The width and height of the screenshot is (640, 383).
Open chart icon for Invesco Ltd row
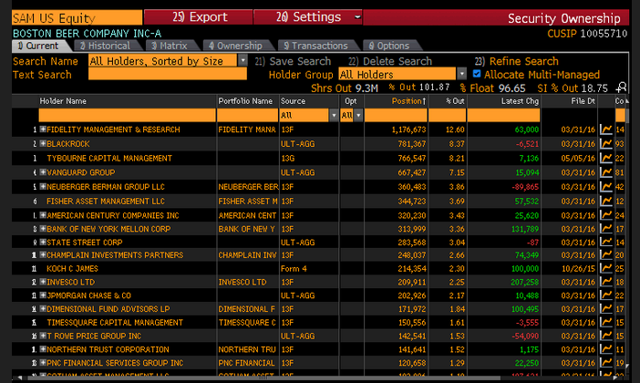[x=606, y=282]
